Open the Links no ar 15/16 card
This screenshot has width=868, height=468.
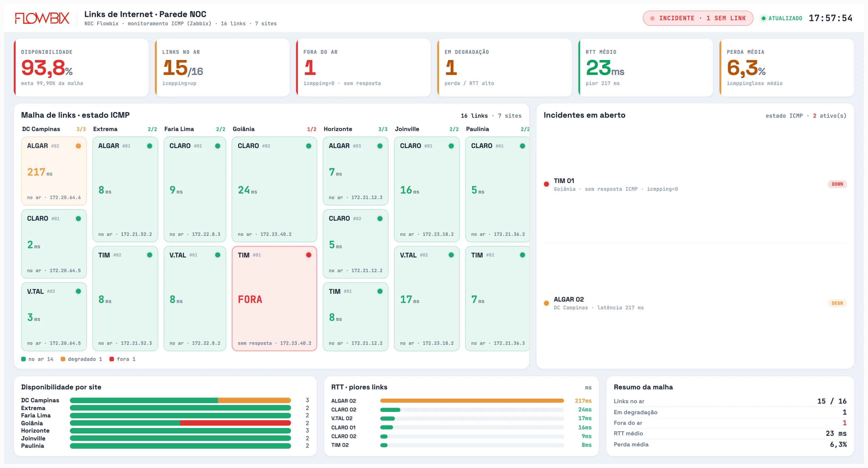(222, 67)
